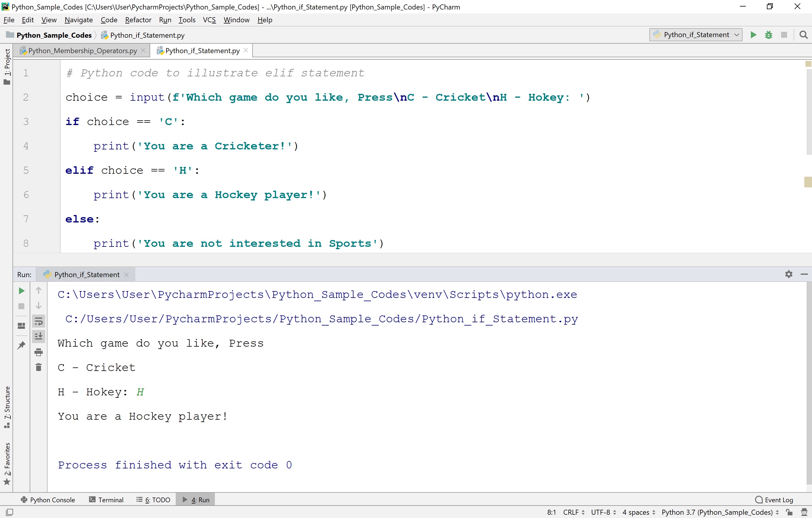812x518 pixels.
Task: Rerun the script in the Run panel
Action: [x=21, y=290]
